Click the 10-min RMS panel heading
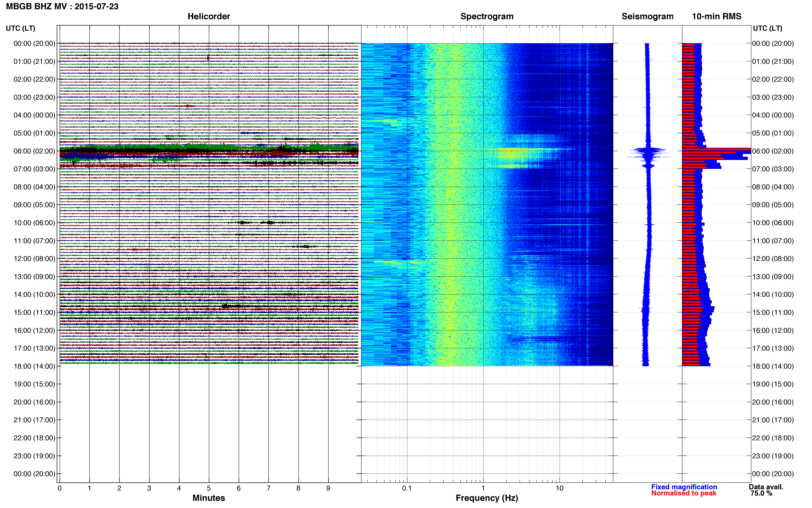This screenshot has height=508, width=812. (716, 16)
